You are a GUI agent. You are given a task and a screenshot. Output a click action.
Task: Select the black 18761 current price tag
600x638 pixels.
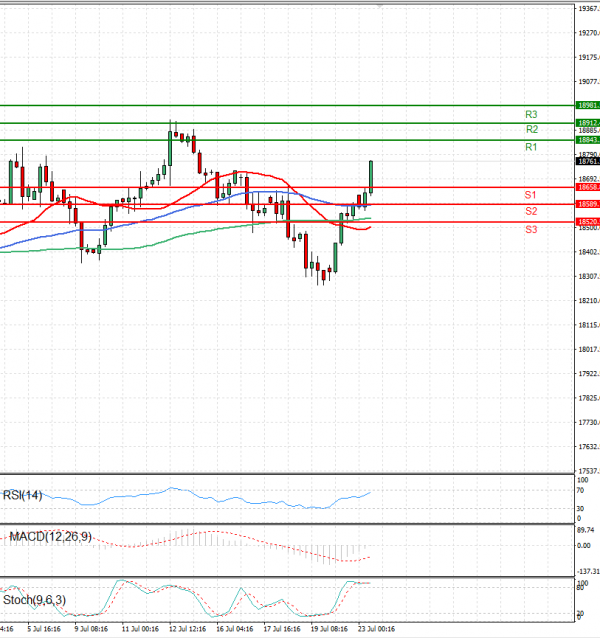click(x=588, y=162)
